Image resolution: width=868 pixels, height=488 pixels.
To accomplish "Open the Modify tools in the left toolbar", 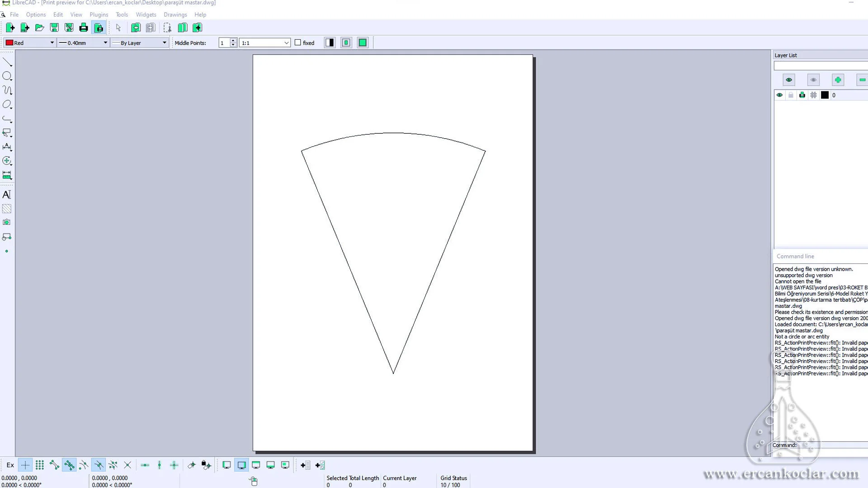I will pyautogui.click(x=7, y=161).
